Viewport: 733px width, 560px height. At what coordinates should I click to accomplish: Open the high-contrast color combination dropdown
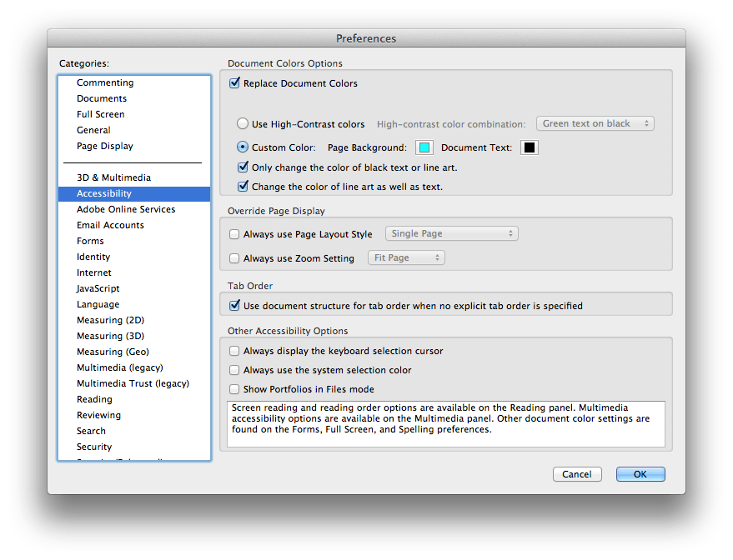coord(595,123)
